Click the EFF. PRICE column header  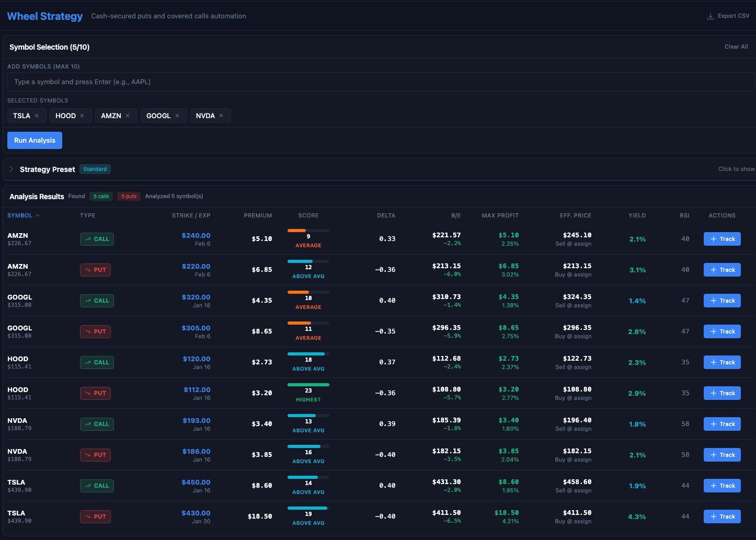pos(576,215)
